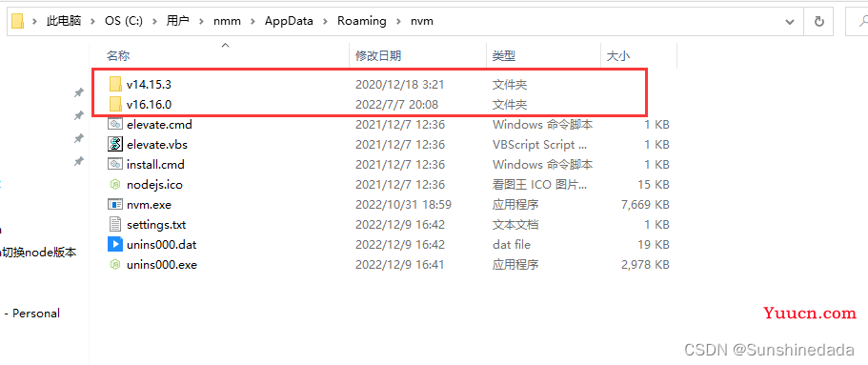
Task: Open the v14.15.3 folder icon
Action: [x=115, y=84]
